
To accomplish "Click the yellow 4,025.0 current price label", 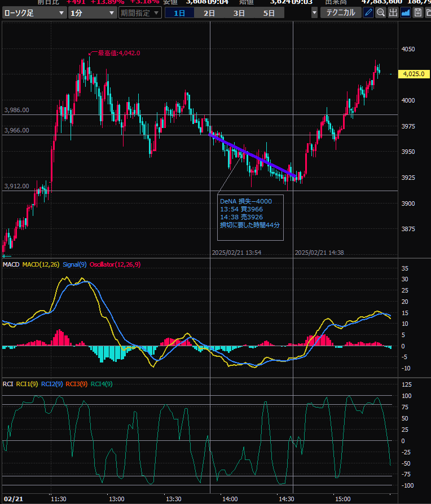I will tap(414, 74).
